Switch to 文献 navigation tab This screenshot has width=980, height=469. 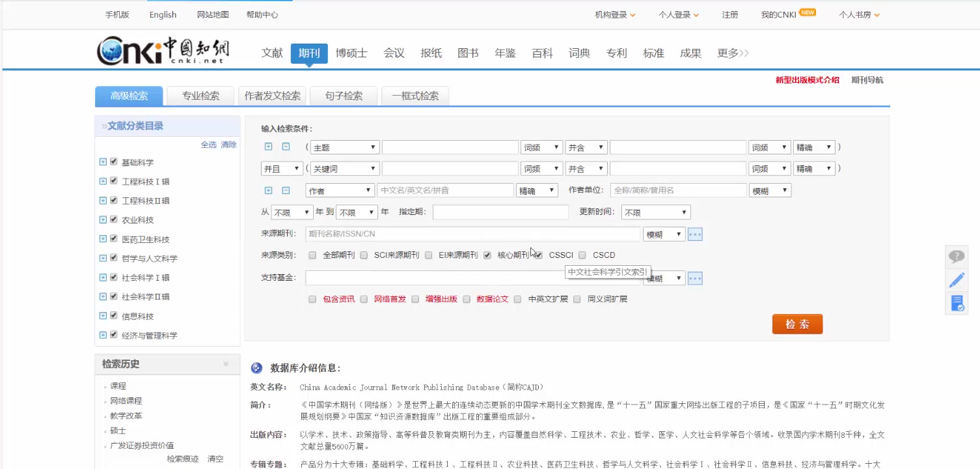(272, 53)
